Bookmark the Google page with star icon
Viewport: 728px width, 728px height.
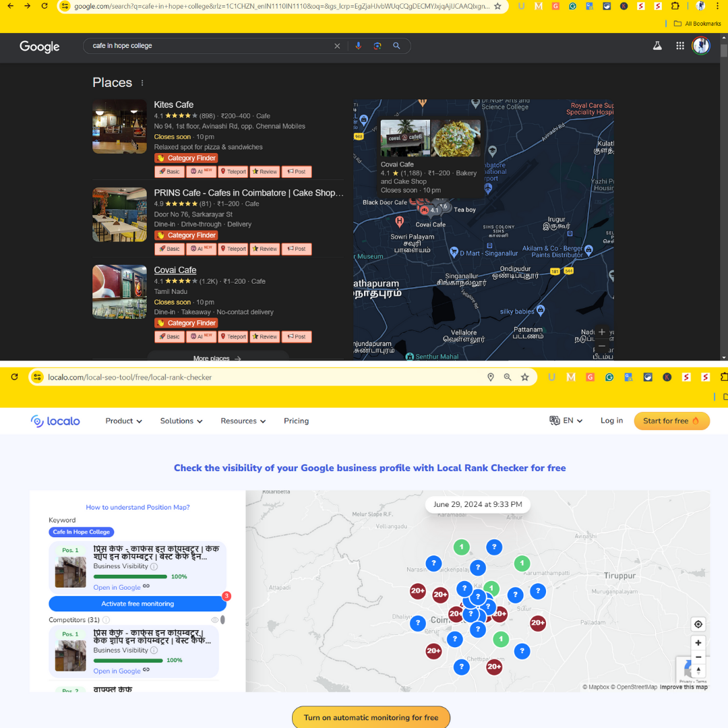click(x=497, y=6)
